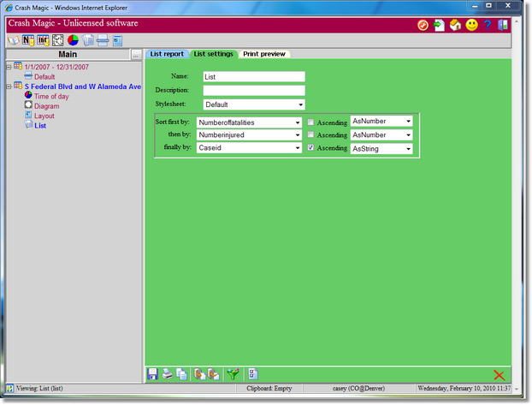532x405 pixels.
Task: Click the home icon in header
Action: click(454, 25)
